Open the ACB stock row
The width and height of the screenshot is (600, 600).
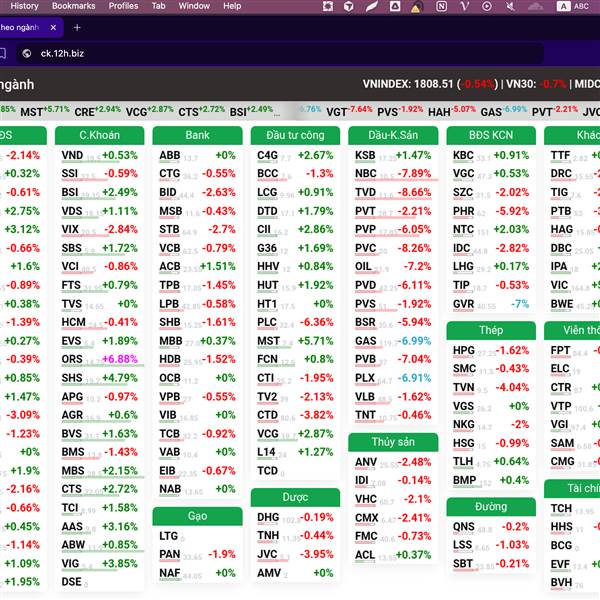pyautogui.click(x=197, y=267)
